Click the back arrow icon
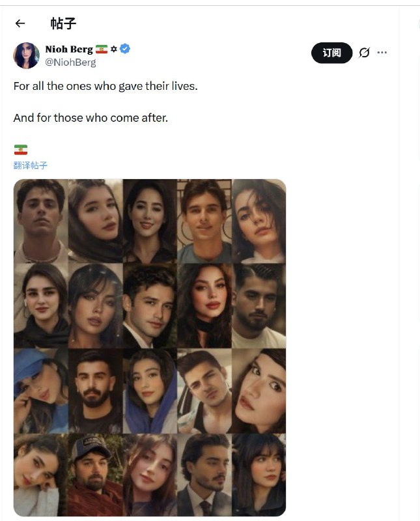Viewport: 420px width, 521px height. [20, 23]
